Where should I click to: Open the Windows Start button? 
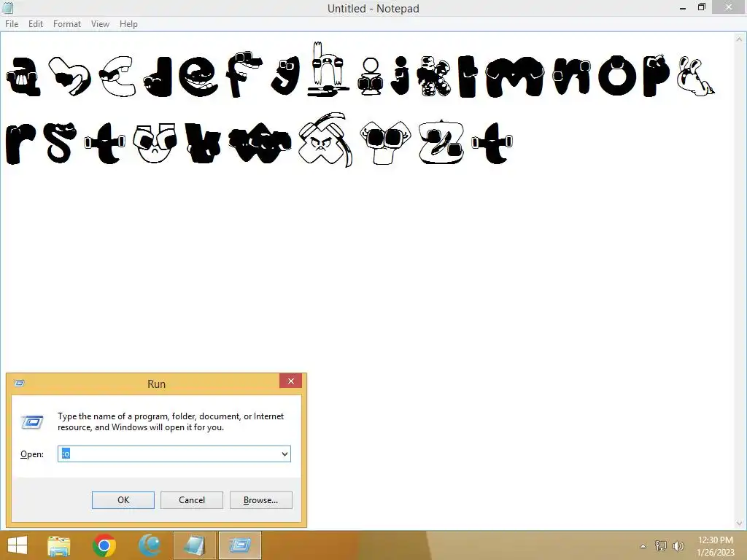pos(18,545)
